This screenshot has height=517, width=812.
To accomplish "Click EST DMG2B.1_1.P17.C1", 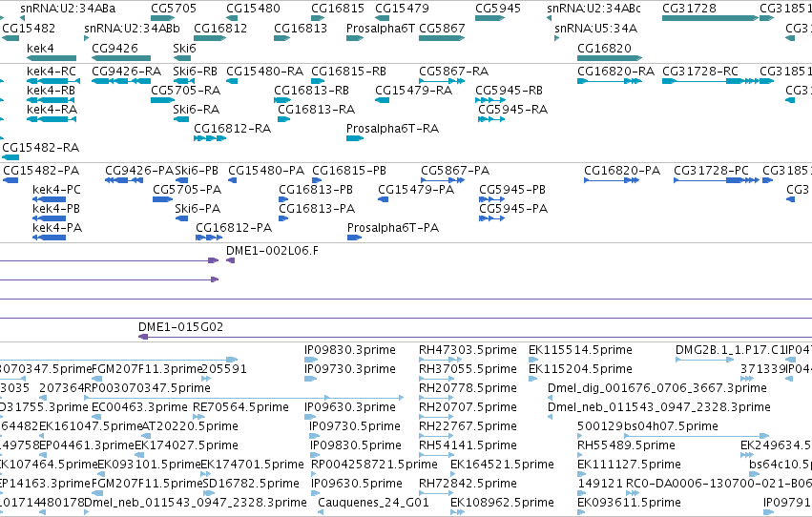I will pos(730,350).
